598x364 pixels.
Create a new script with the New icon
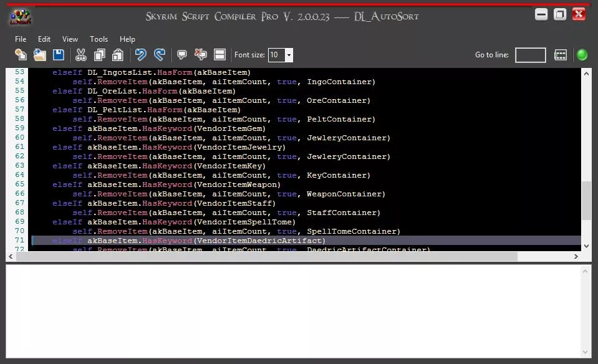click(x=21, y=55)
